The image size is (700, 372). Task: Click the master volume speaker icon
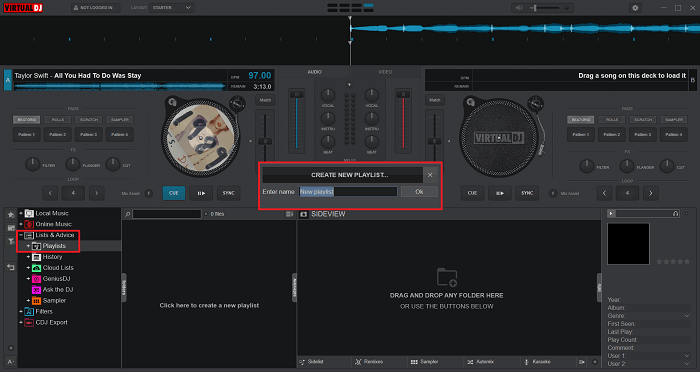(x=519, y=8)
